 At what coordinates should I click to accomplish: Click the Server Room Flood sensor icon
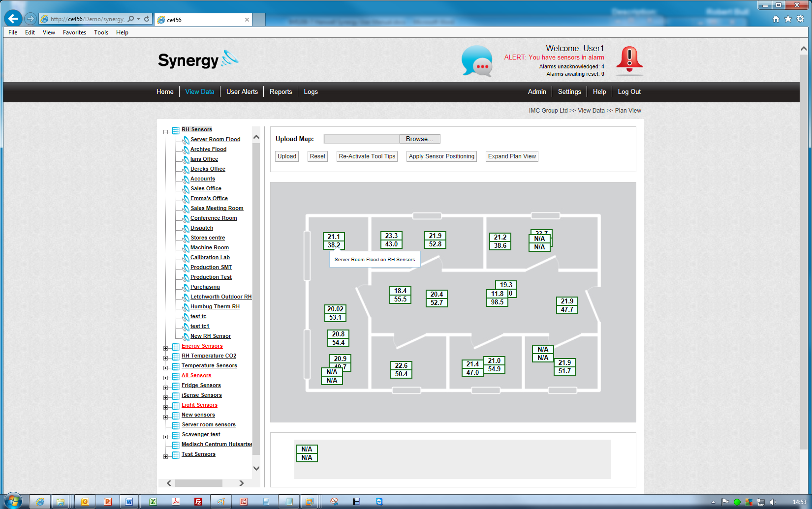(x=186, y=140)
